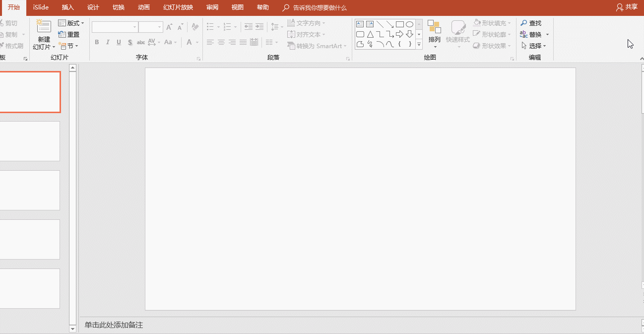
Task: Click 对齐文本 align text button
Action: [307, 35]
